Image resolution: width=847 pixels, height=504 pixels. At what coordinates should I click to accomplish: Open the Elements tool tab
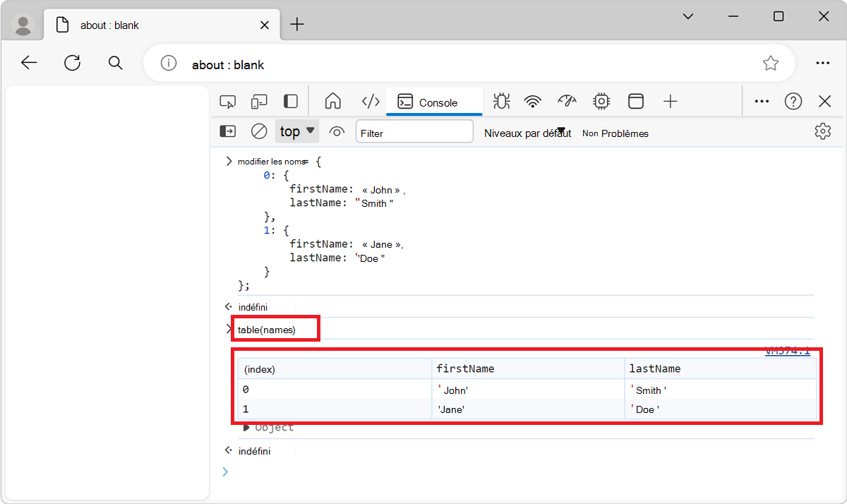click(x=371, y=102)
